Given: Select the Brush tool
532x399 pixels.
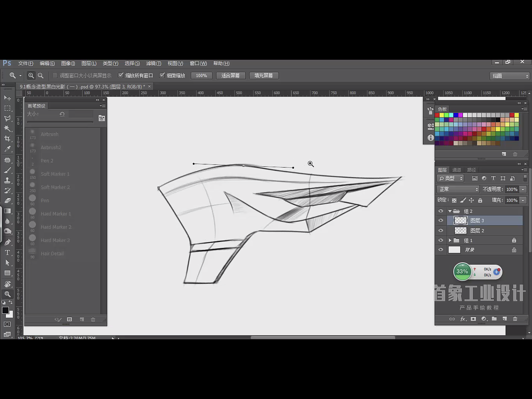Looking at the screenshot, I should [x=7, y=170].
